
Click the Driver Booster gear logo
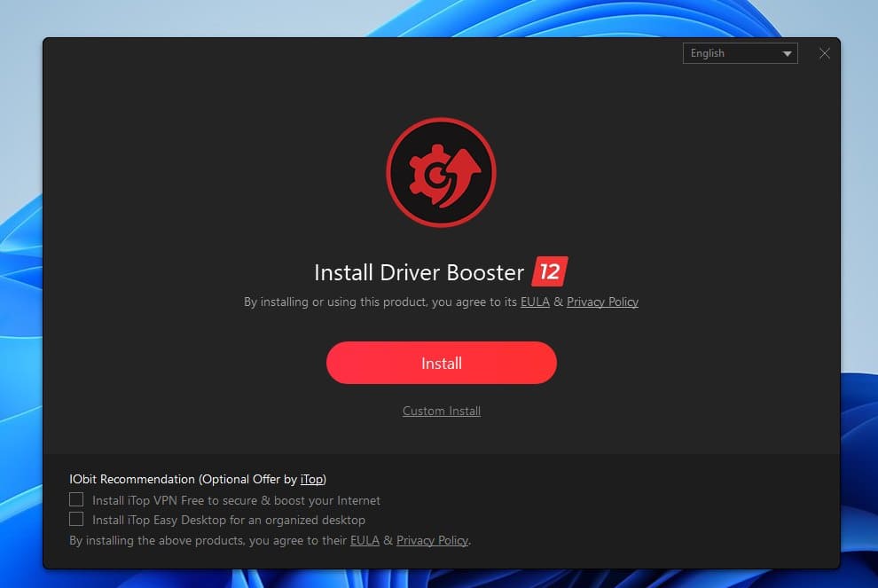pyautogui.click(x=442, y=172)
